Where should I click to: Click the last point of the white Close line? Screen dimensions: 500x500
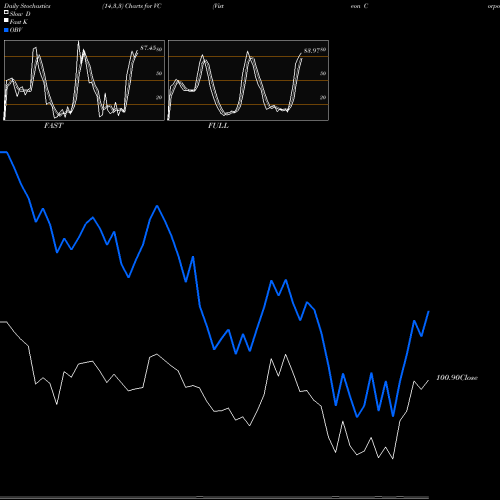tap(428, 380)
